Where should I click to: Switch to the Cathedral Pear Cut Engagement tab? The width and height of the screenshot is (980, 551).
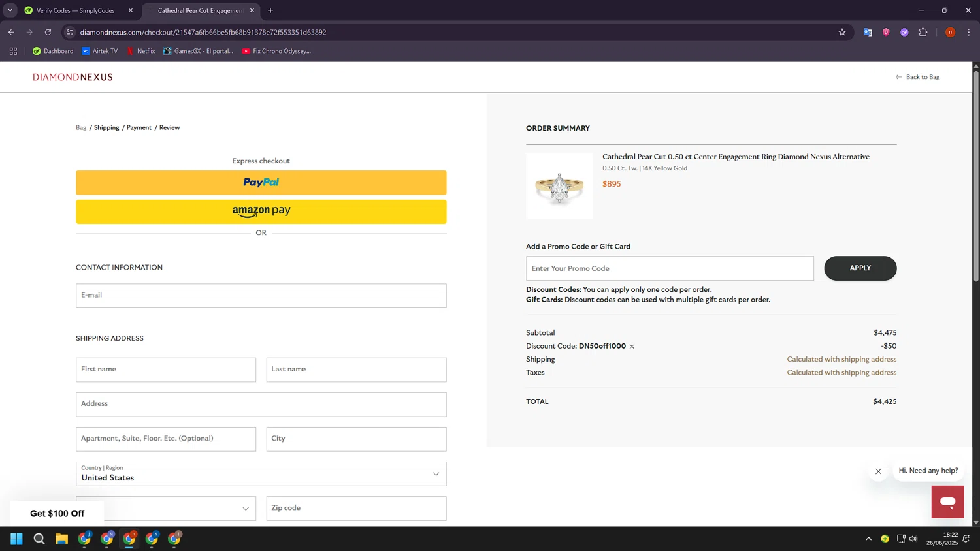click(x=199, y=10)
